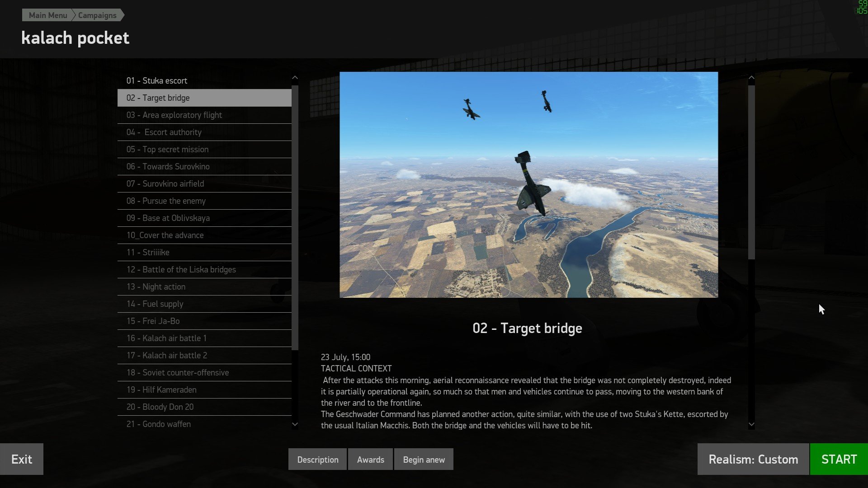The image size is (868, 488).
Task: Open the Awards tab
Action: click(371, 459)
